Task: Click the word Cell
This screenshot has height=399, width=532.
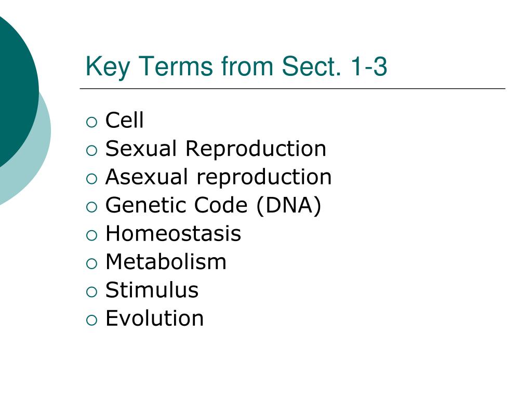Action: click(x=125, y=120)
